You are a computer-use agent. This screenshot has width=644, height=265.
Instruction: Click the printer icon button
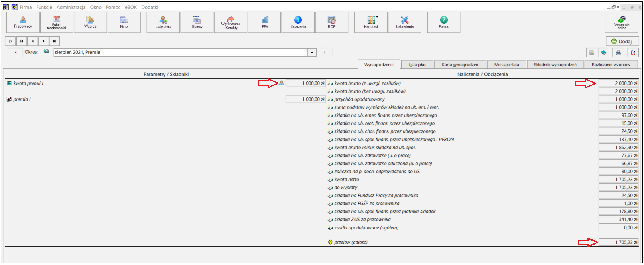618,53
